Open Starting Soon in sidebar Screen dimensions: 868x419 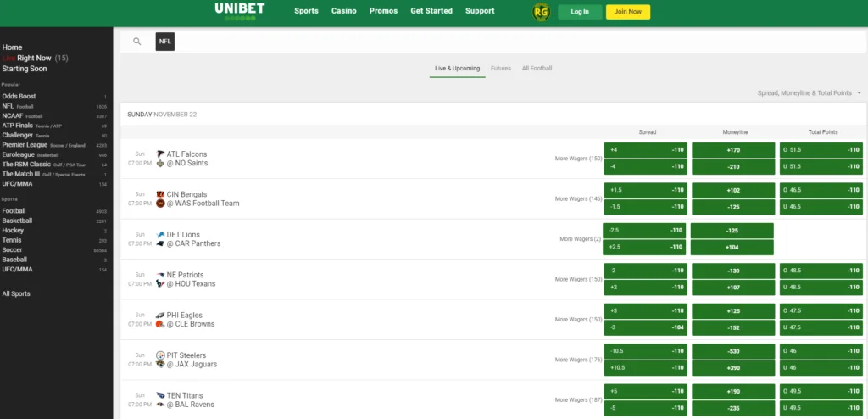coord(25,69)
